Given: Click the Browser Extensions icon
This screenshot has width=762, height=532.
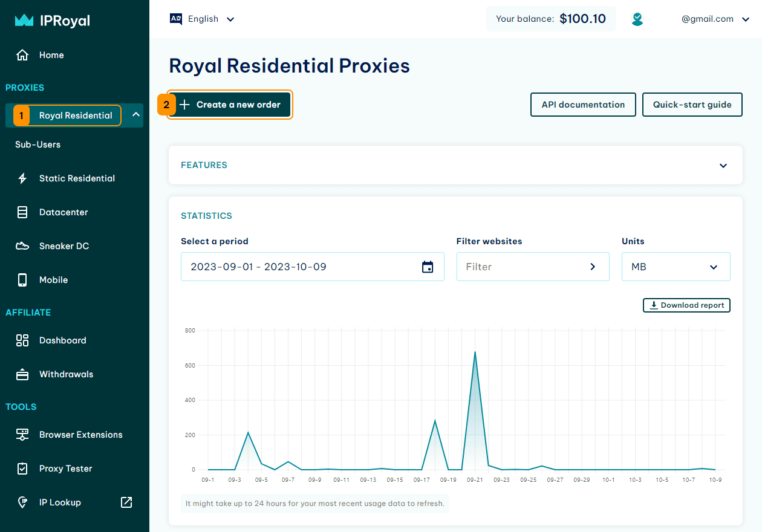Looking at the screenshot, I should click(x=22, y=435).
